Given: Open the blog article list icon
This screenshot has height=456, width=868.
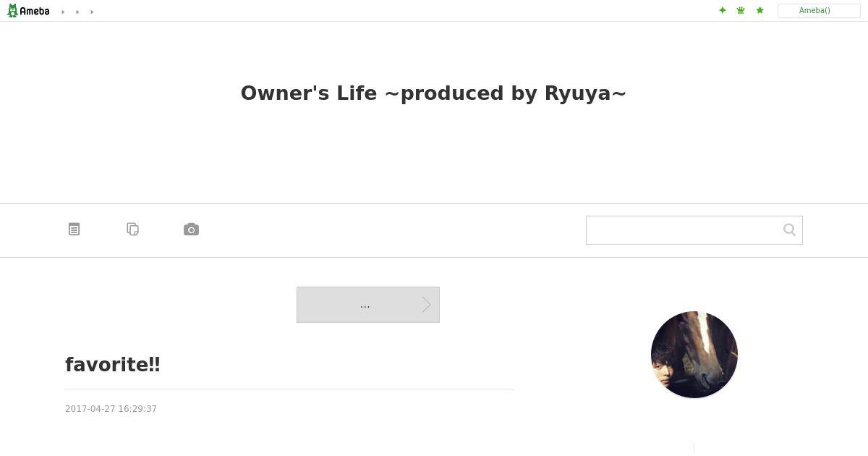Looking at the screenshot, I should tap(74, 229).
